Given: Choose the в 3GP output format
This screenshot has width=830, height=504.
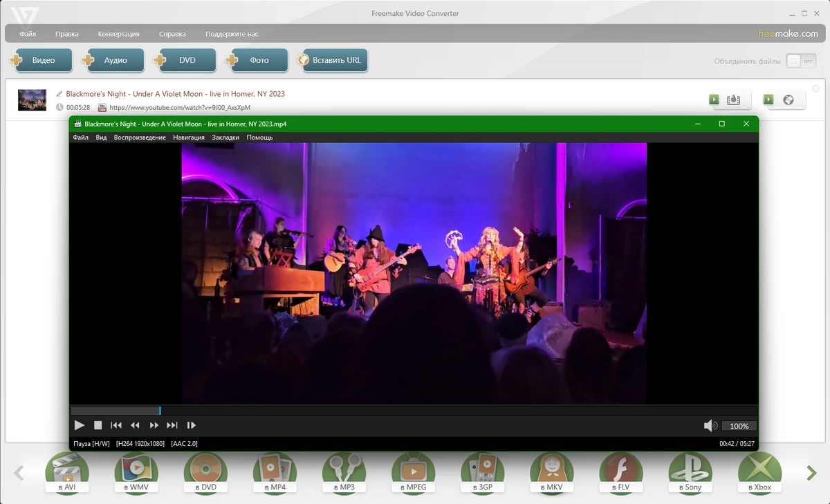Looking at the screenshot, I should [483, 474].
